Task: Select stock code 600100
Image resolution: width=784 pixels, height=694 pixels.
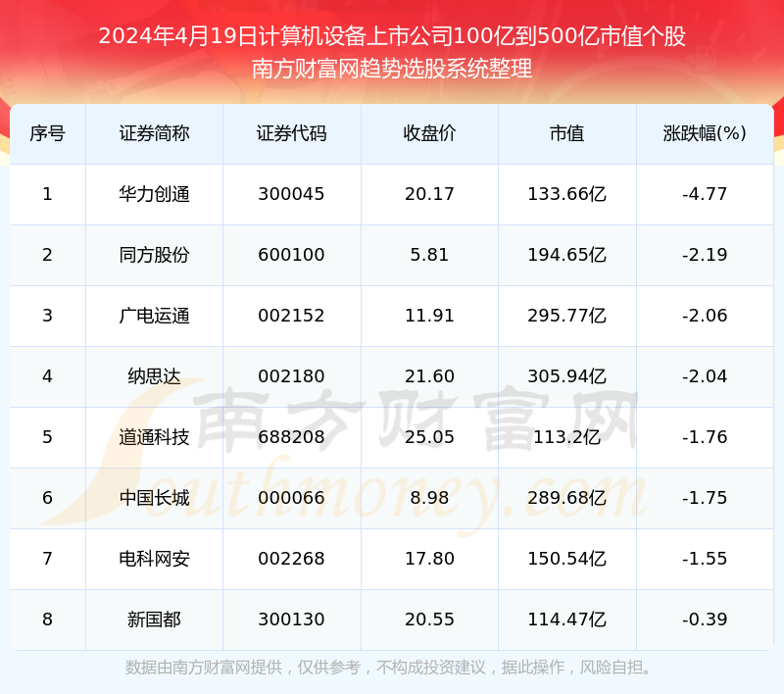Action: pyautogui.click(x=291, y=255)
